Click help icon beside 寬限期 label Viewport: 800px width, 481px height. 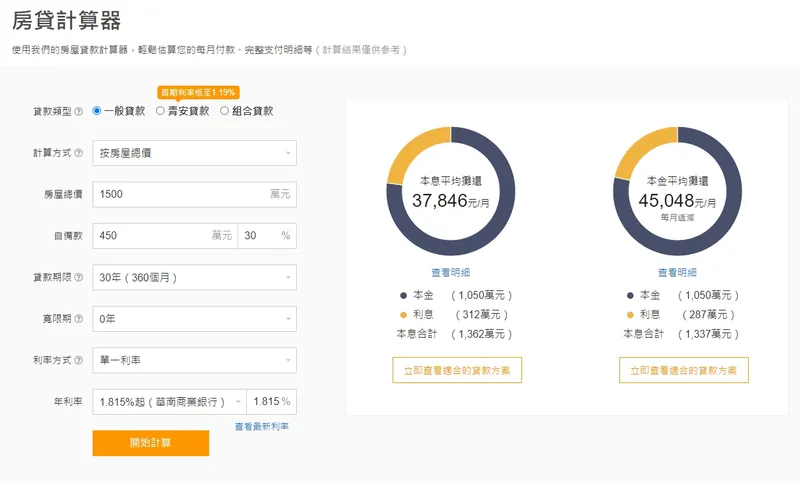79,319
